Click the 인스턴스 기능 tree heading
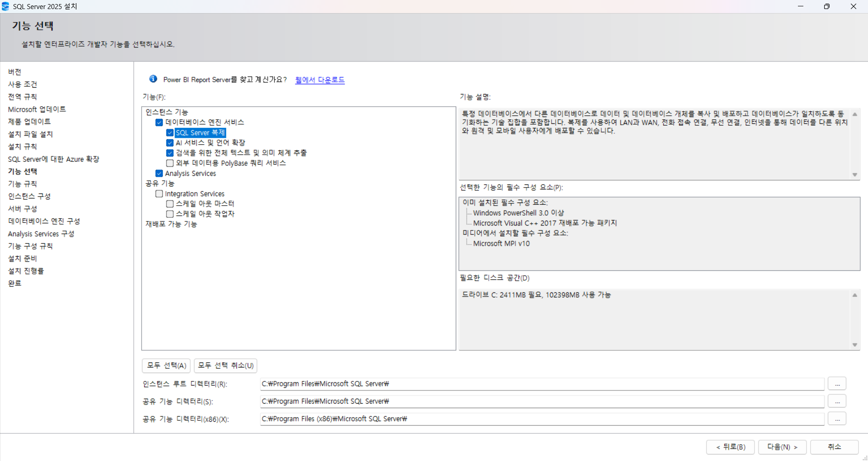Screen dimensions: 868x461 [x=167, y=112]
